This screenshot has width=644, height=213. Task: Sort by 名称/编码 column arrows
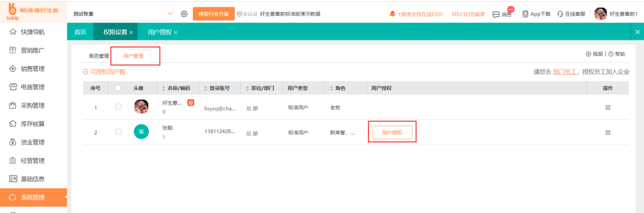coord(164,88)
